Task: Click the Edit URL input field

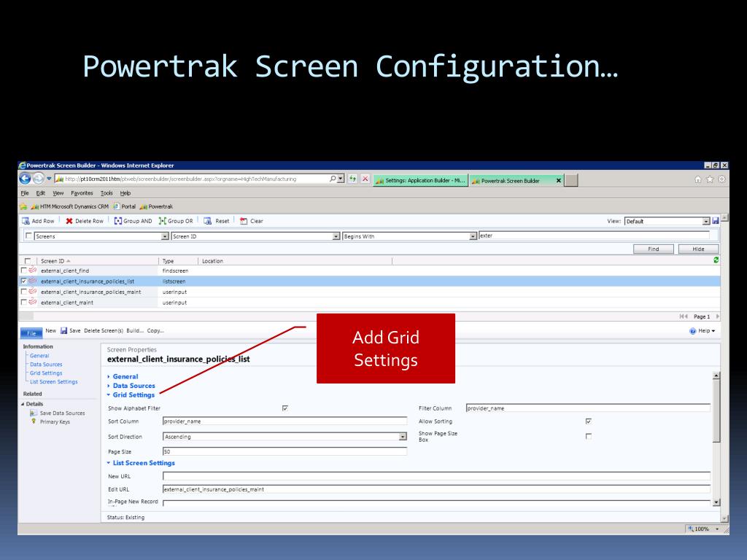Action: pyautogui.click(x=436, y=489)
